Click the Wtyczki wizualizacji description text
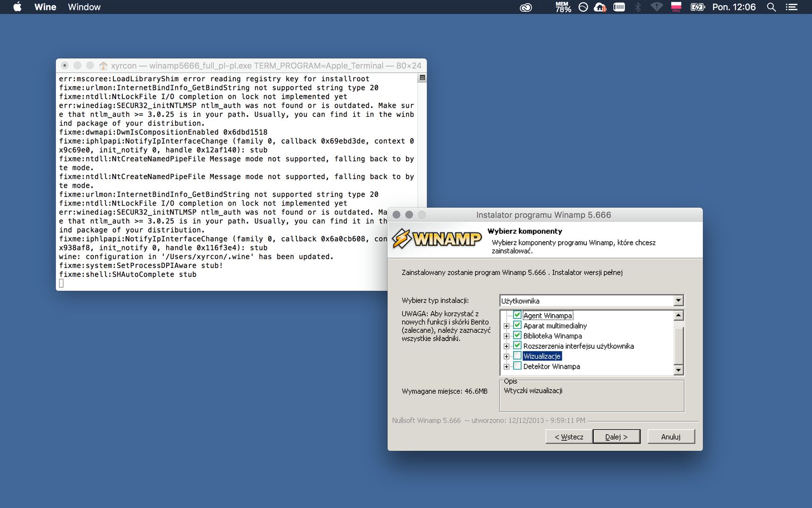The width and height of the screenshot is (812, 508). pos(533,391)
